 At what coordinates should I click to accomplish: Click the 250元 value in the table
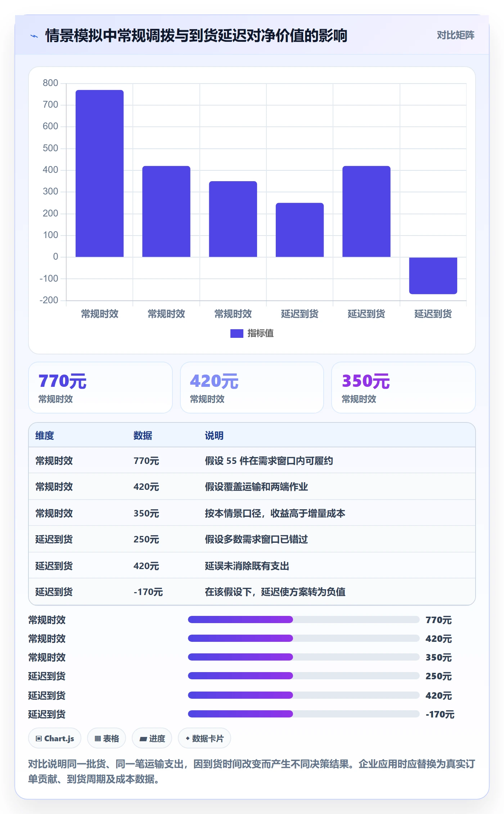click(x=146, y=539)
